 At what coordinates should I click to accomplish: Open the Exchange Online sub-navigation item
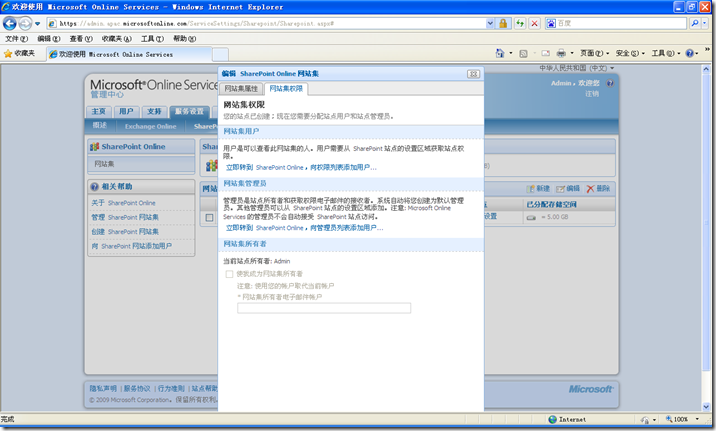[x=150, y=126]
